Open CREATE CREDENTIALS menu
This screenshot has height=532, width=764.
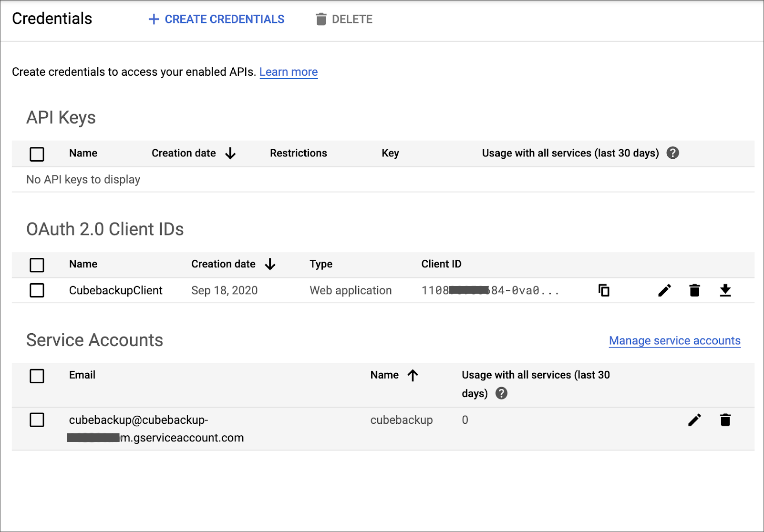(x=216, y=19)
